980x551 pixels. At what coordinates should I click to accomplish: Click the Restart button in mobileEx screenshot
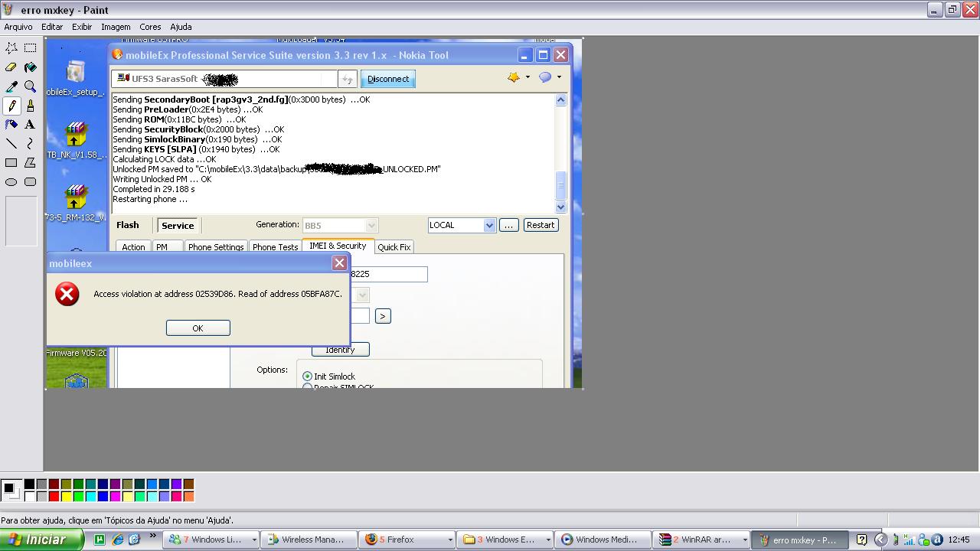tap(541, 225)
